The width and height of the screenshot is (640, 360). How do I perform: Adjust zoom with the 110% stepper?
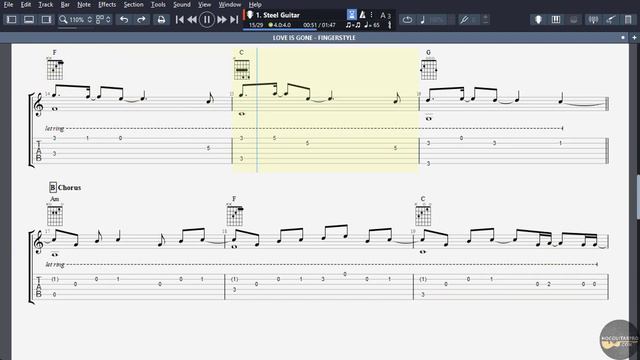[x=89, y=20]
